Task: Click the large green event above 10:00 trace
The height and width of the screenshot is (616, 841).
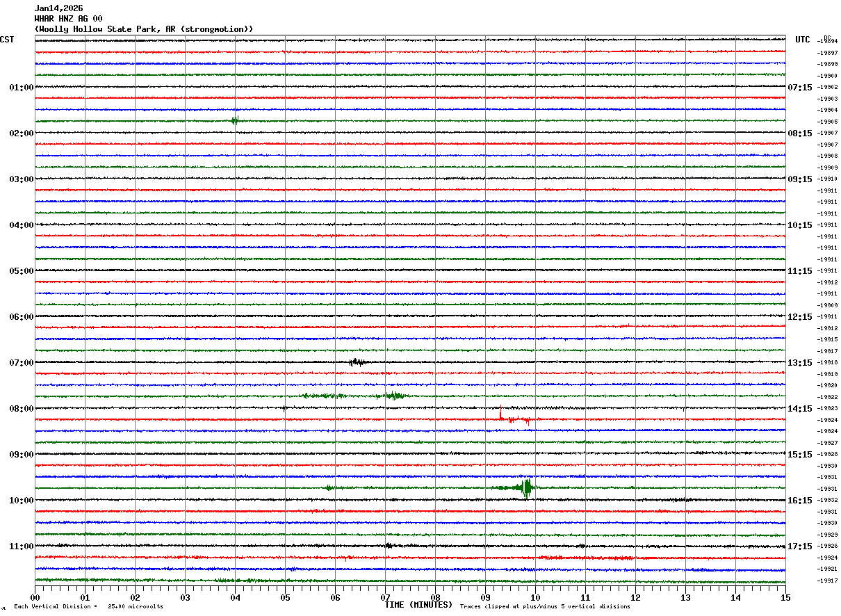Action: pyautogui.click(x=526, y=488)
